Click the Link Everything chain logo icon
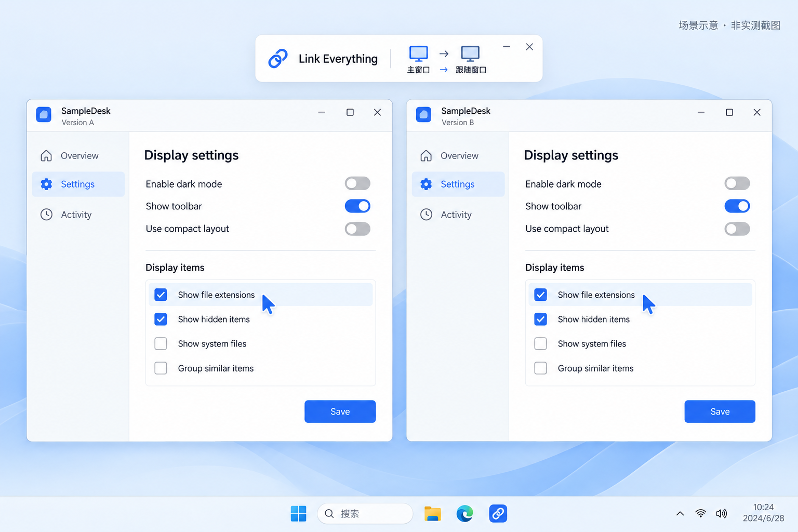 (x=278, y=59)
